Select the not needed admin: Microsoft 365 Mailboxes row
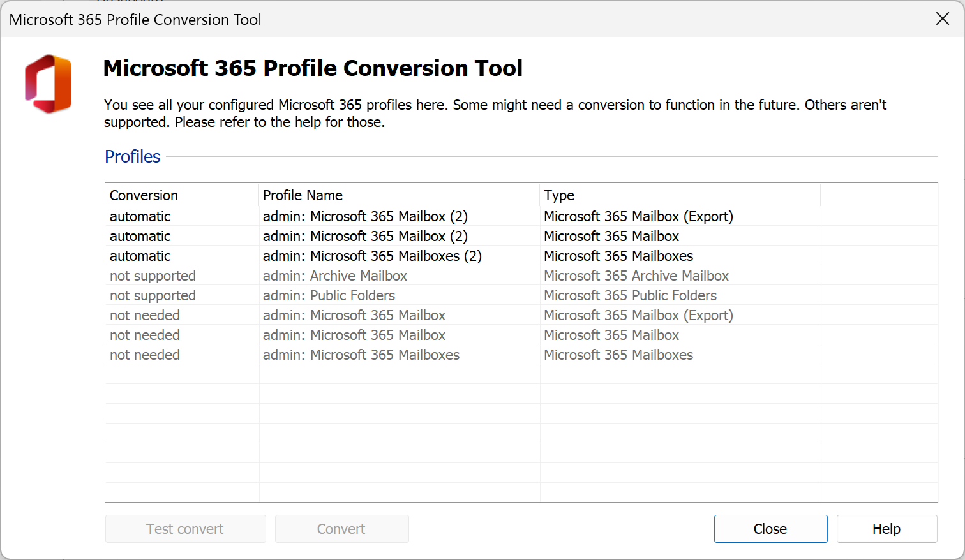The height and width of the screenshot is (560, 965). pyautogui.click(x=361, y=355)
